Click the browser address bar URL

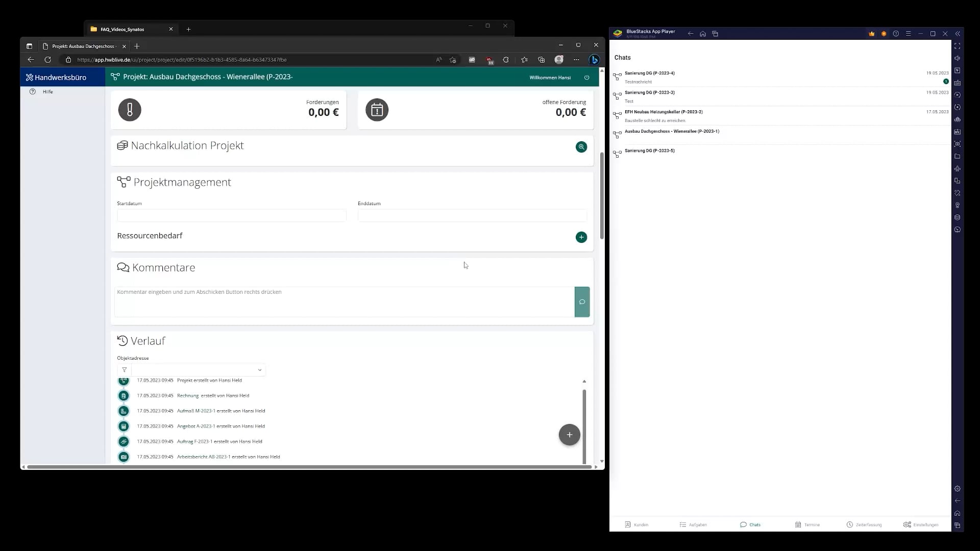coord(182,60)
